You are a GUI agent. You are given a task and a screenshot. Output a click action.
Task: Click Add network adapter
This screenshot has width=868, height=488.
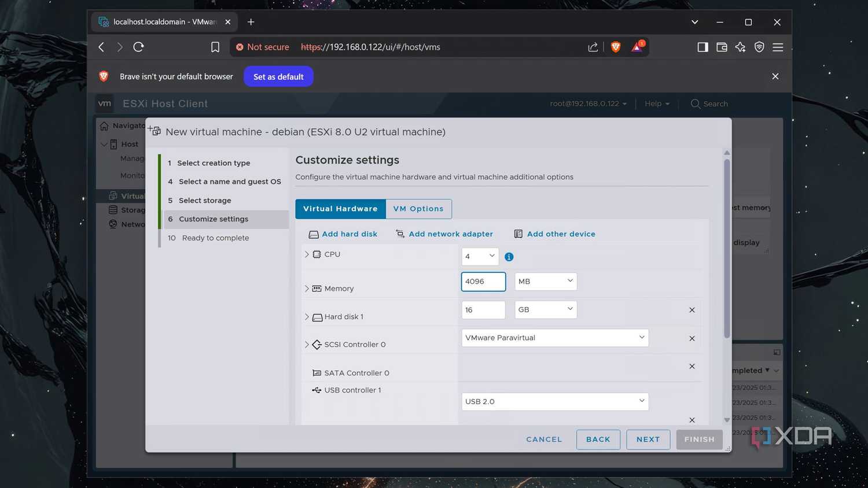coord(444,234)
